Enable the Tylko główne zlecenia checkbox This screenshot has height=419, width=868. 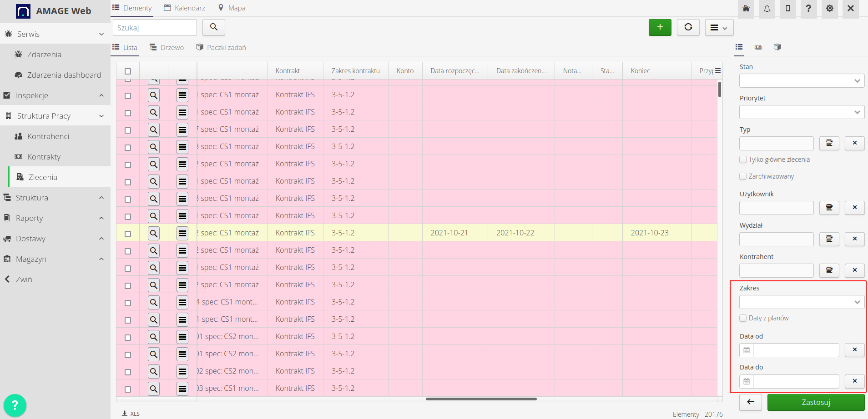(x=743, y=159)
